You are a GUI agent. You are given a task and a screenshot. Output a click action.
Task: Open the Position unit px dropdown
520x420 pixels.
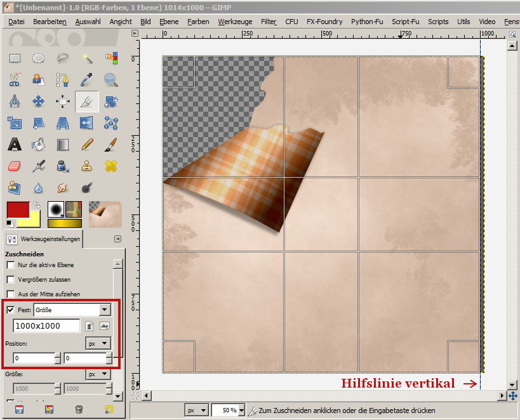(98, 343)
